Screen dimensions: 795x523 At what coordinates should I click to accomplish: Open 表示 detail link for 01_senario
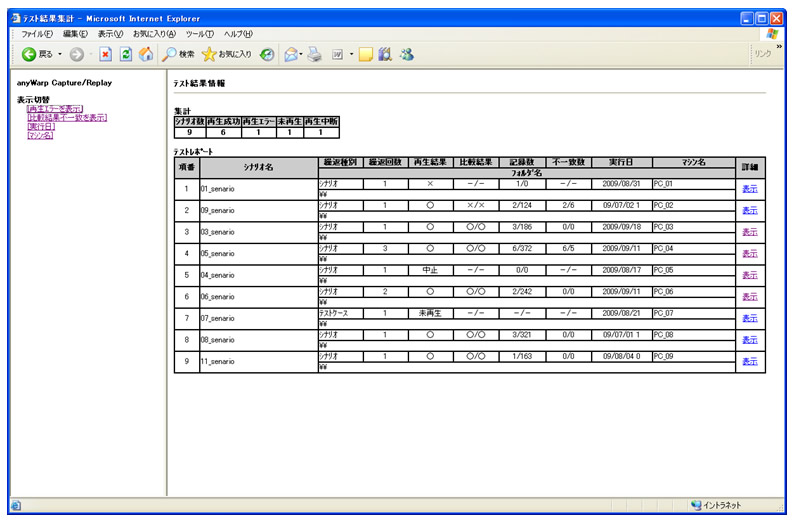[749, 188]
